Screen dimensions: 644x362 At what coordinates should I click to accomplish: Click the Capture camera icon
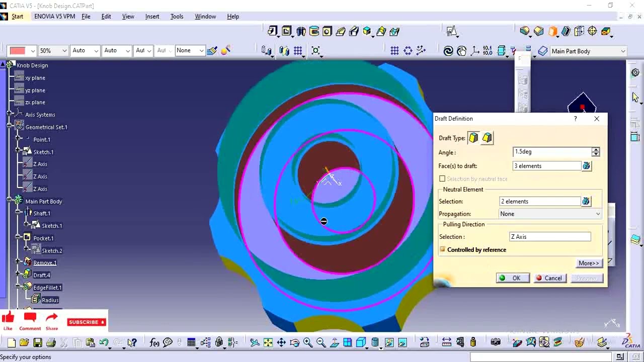coord(496,343)
